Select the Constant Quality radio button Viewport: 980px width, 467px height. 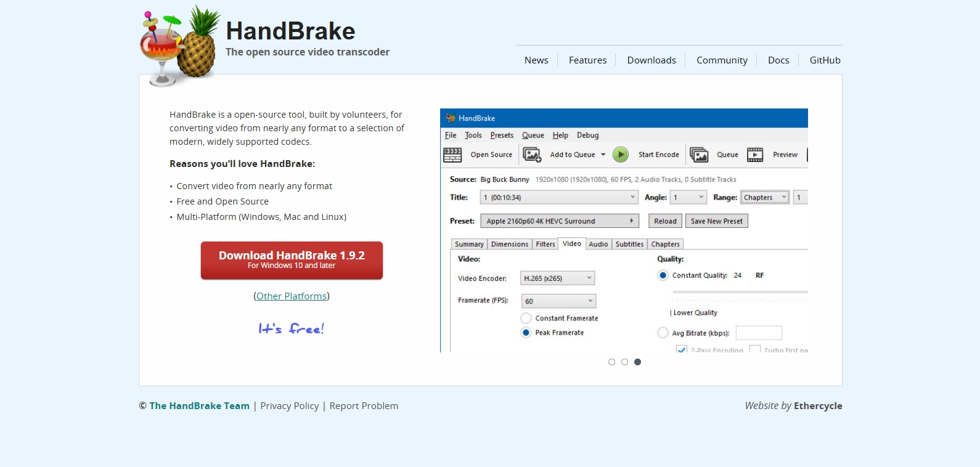coord(663,275)
